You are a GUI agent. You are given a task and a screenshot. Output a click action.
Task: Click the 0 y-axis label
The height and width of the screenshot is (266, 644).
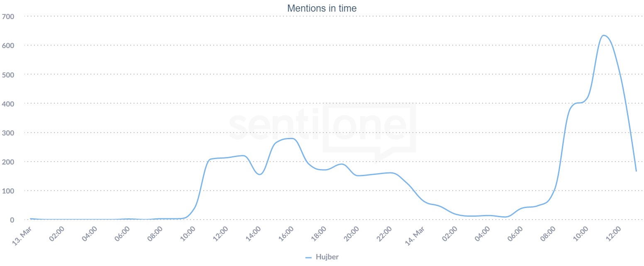12,220
